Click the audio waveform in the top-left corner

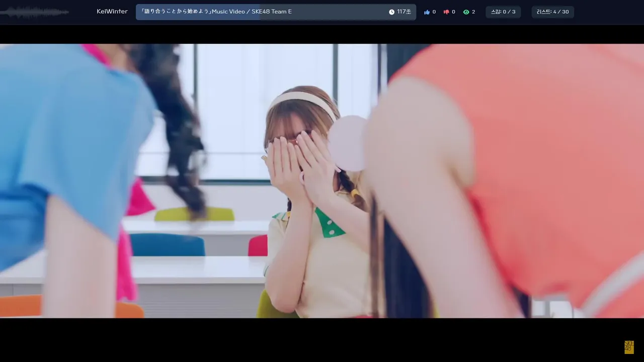pos(34,12)
